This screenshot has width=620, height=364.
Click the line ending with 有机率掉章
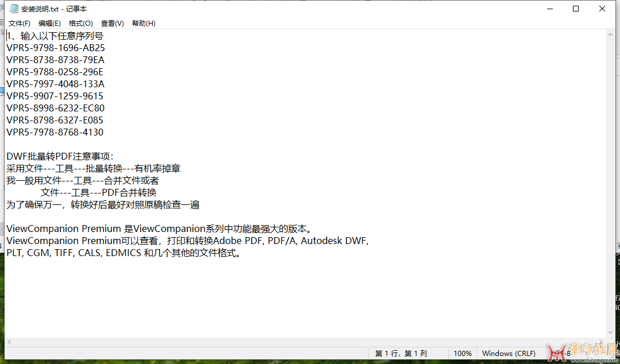94,169
